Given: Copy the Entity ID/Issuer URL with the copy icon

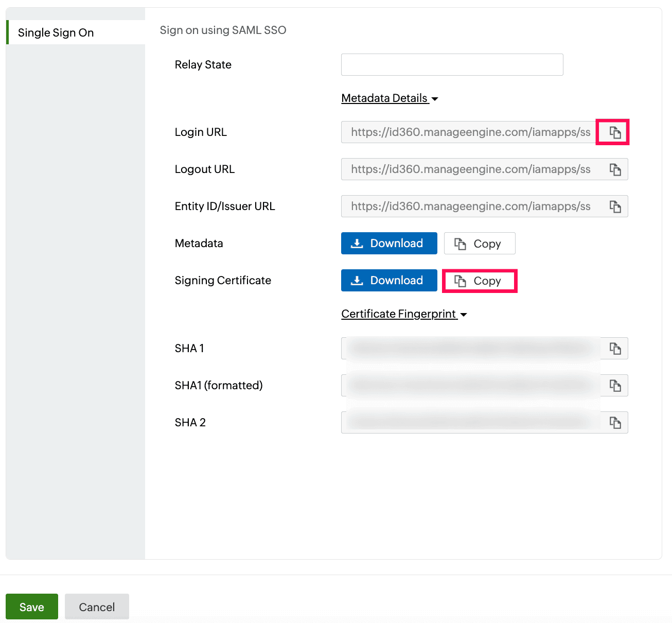Looking at the screenshot, I should 615,206.
